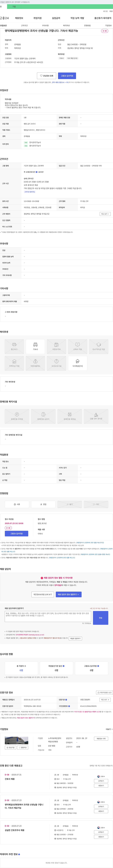Jump to the 우대사항 section tab

[45, 26]
